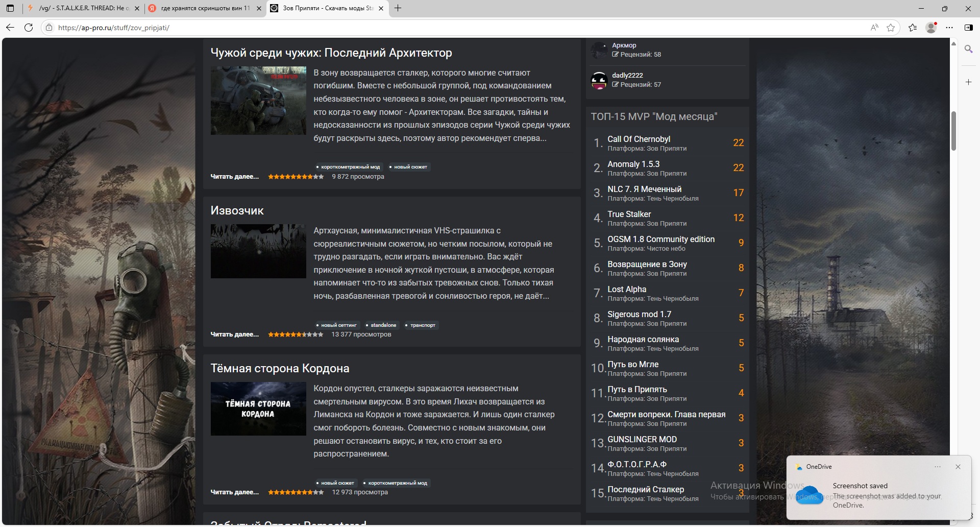The height and width of the screenshot is (527, 980).
Task: Add a sidebar app with plus icon
Action: (968, 82)
